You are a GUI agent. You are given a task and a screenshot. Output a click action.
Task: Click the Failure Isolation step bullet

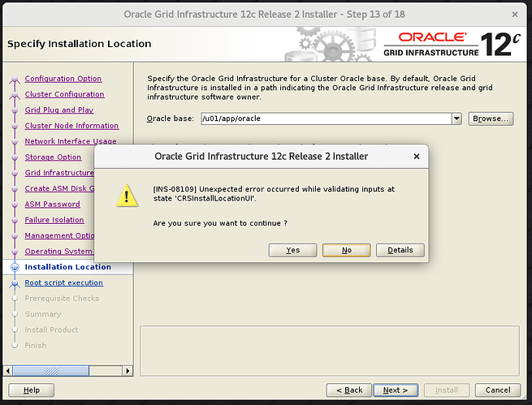(x=15, y=220)
